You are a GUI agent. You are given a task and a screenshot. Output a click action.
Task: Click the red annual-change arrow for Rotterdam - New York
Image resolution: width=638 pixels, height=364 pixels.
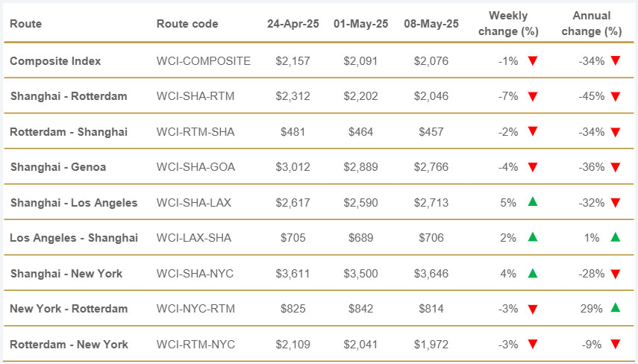[615, 344]
